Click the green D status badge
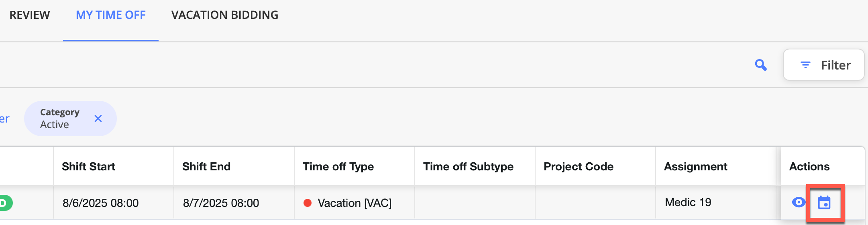Viewport: 868px width, 225px height. point(6,203)
